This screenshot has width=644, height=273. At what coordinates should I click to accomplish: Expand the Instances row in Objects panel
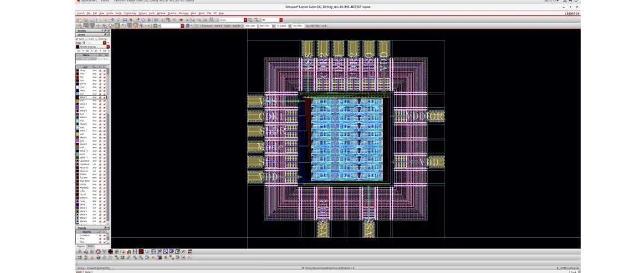pos(79,235)
